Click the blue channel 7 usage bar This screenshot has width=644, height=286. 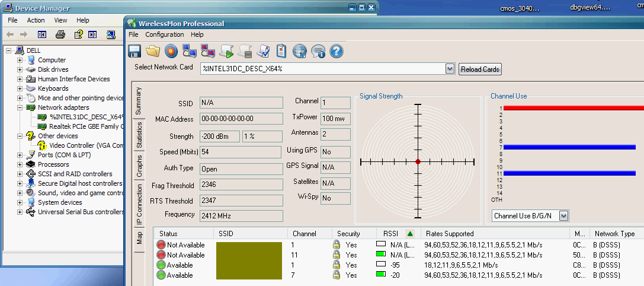[x=569, y=147]
